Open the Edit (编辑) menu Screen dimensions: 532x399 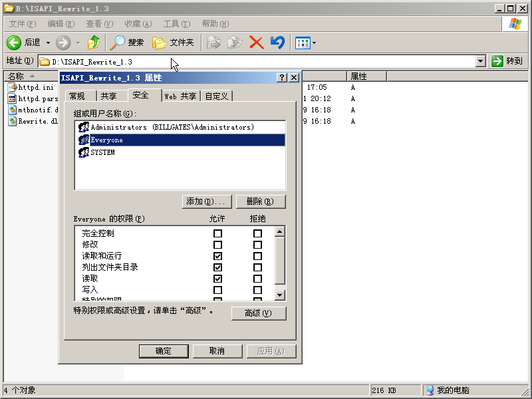pos(61,24)
